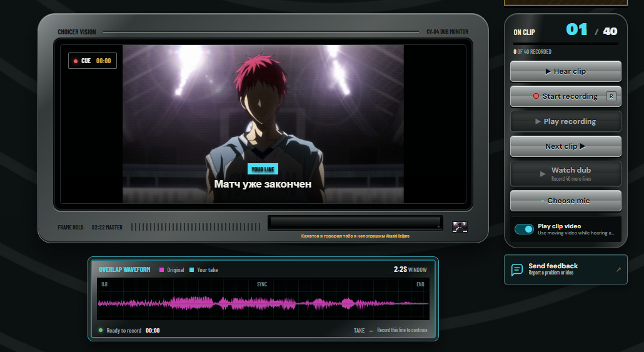The width and height of the screenshot is (644, 352).
Task: Click the overlap waveform display
Action: pos(263,299)
